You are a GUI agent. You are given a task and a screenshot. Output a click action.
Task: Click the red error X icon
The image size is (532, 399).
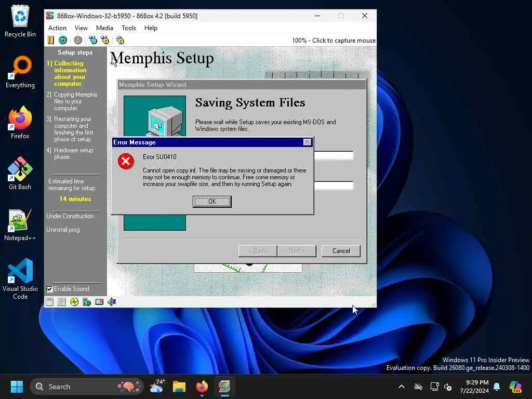[126, 161]
